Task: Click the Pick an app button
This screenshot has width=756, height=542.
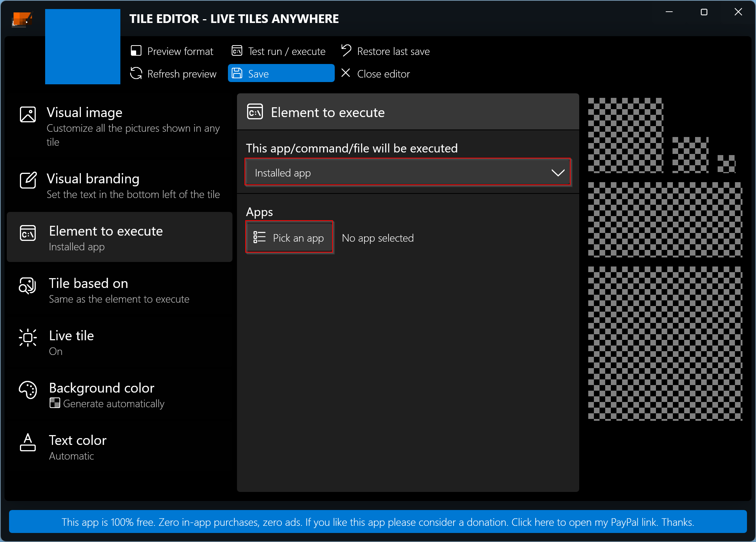Action: 289,237
